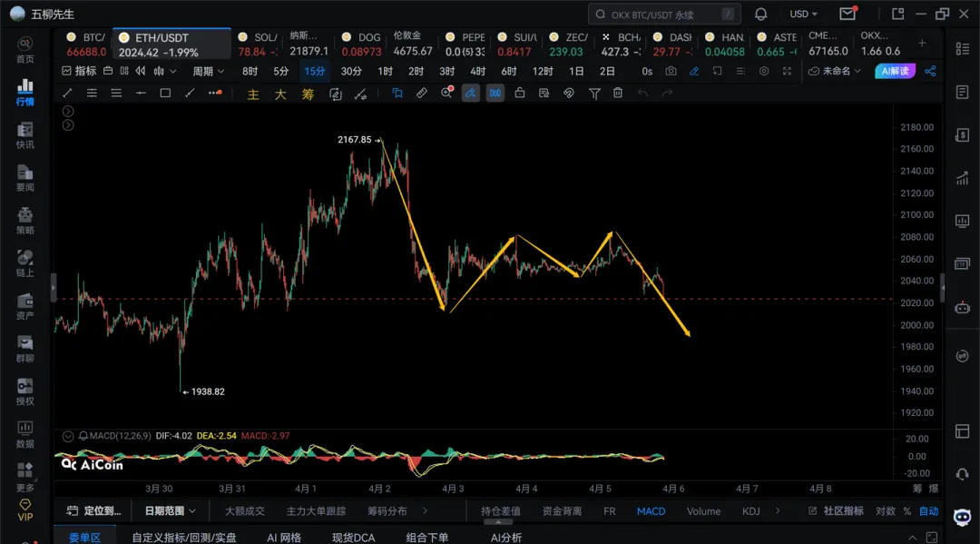The image size is (980, 544).
Task: Open the 快讯 news flash sidebar icon
Action: coord(25,135)
